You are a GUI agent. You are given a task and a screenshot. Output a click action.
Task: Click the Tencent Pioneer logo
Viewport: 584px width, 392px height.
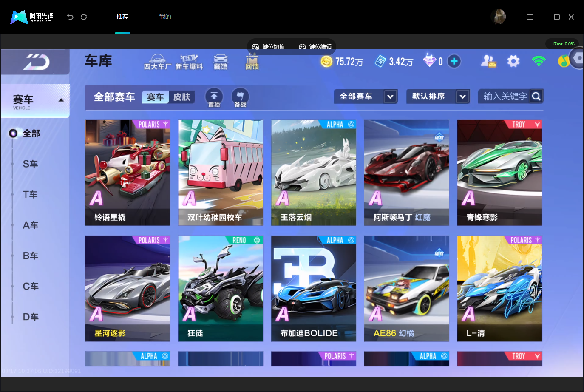coord(32,17)
